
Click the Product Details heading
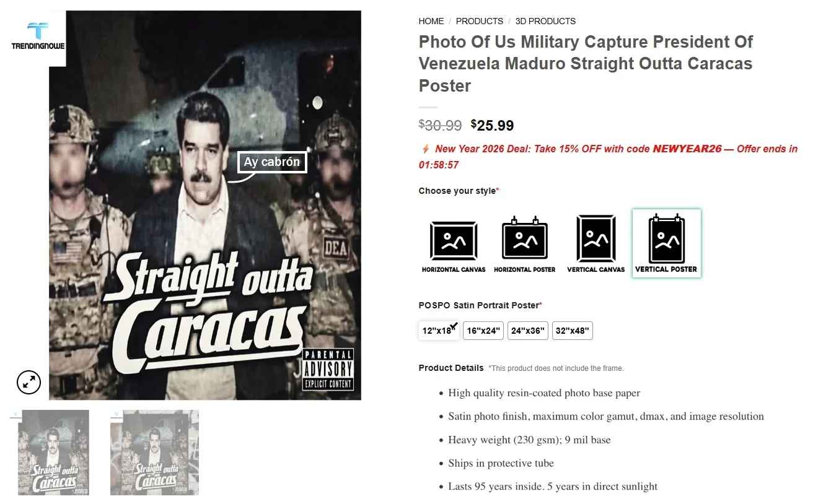coord(451,368)
